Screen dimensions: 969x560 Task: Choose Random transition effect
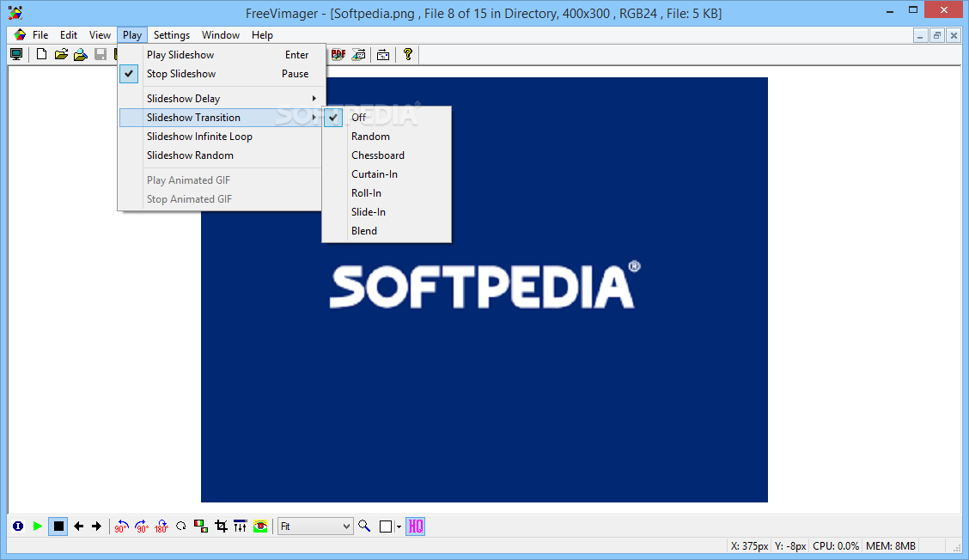click(387, 137)
